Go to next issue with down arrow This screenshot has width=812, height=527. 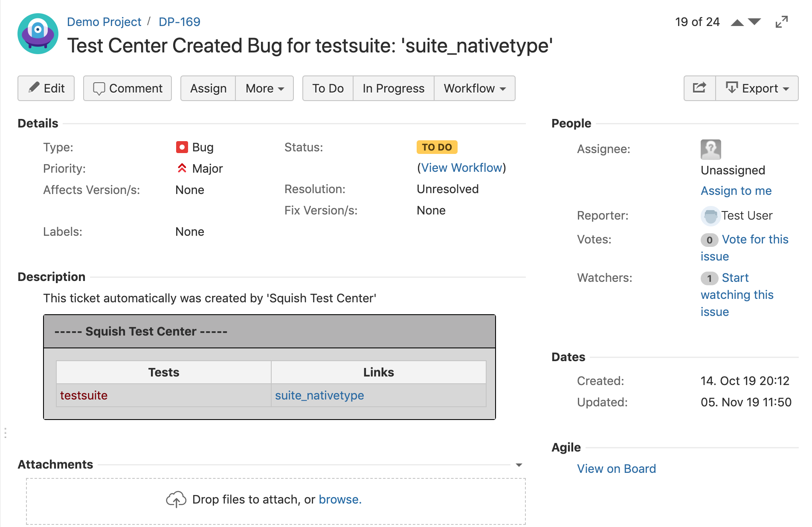754,22
